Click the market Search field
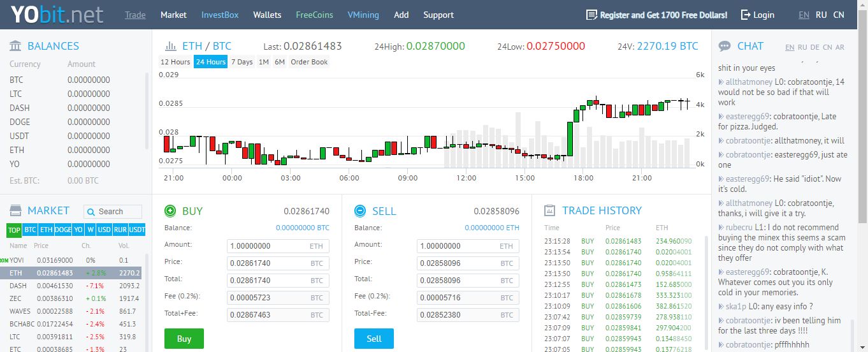The width and height of the screenshot is (868, 352). tap(113, 212)
